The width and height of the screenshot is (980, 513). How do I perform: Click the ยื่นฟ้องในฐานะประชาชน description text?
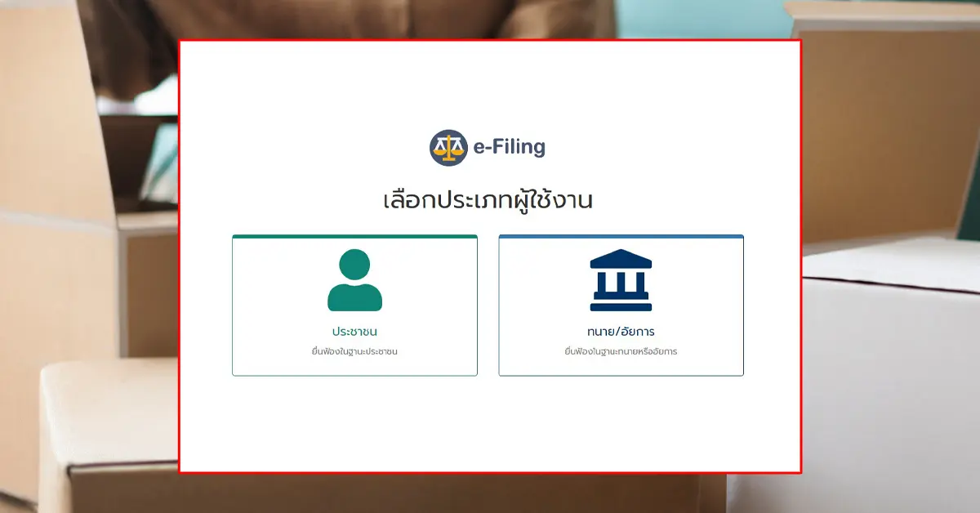click(354, 352)
